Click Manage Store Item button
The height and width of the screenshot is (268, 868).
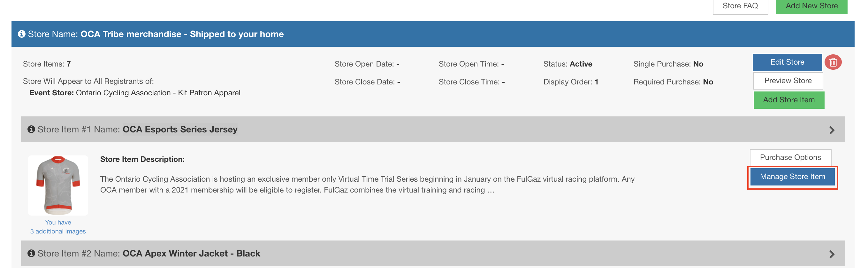[792, 177]
